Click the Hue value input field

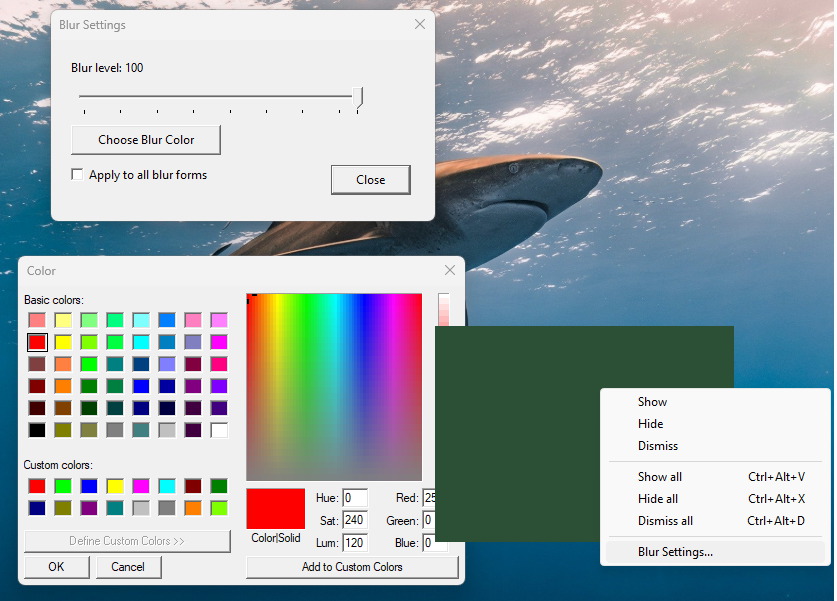[x=355, y=497]
